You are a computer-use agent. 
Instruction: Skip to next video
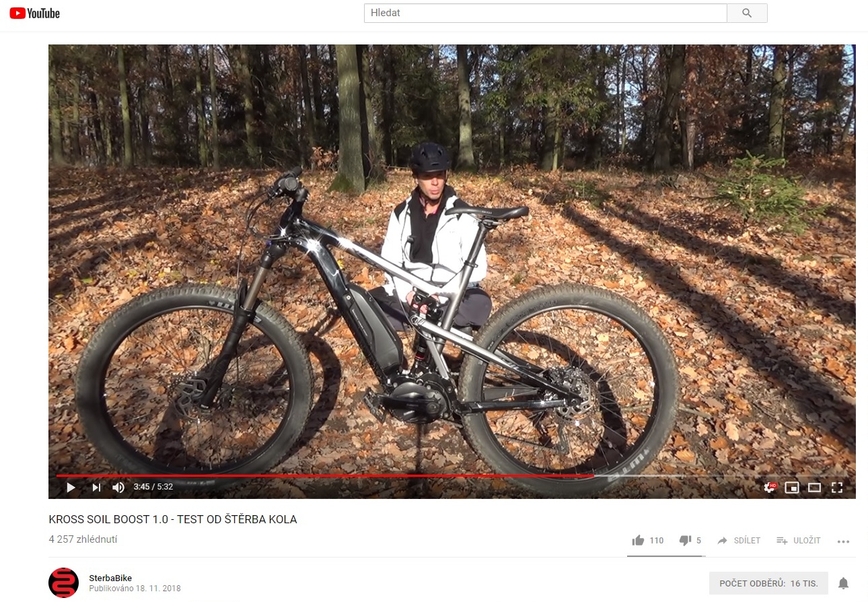click(x=96, y=488)
